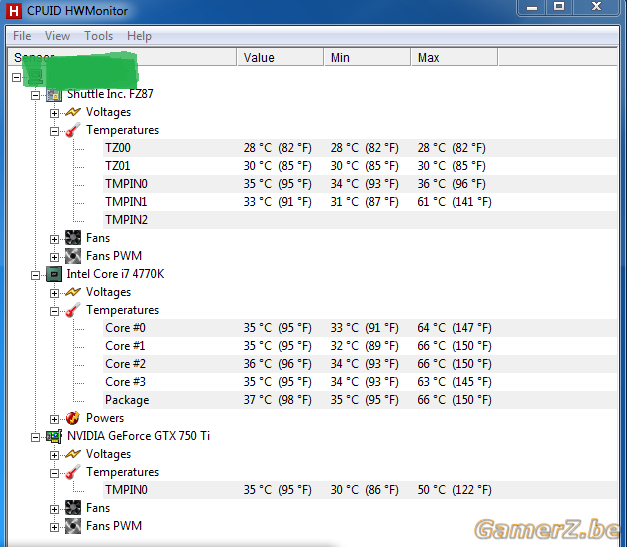Select the NVIDIA GeForce GTX 750 Ti label
Screen dimensions: 627x547
click(138, 436)
